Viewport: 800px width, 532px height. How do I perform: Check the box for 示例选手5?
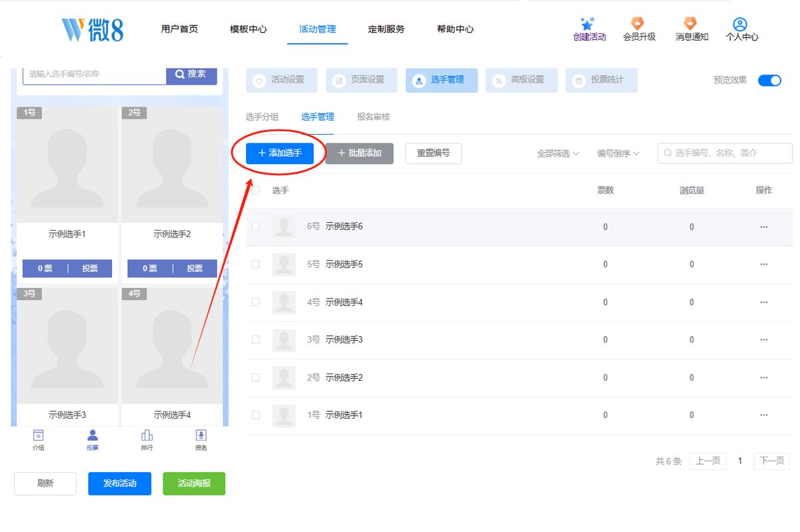[x=255, y=265]
